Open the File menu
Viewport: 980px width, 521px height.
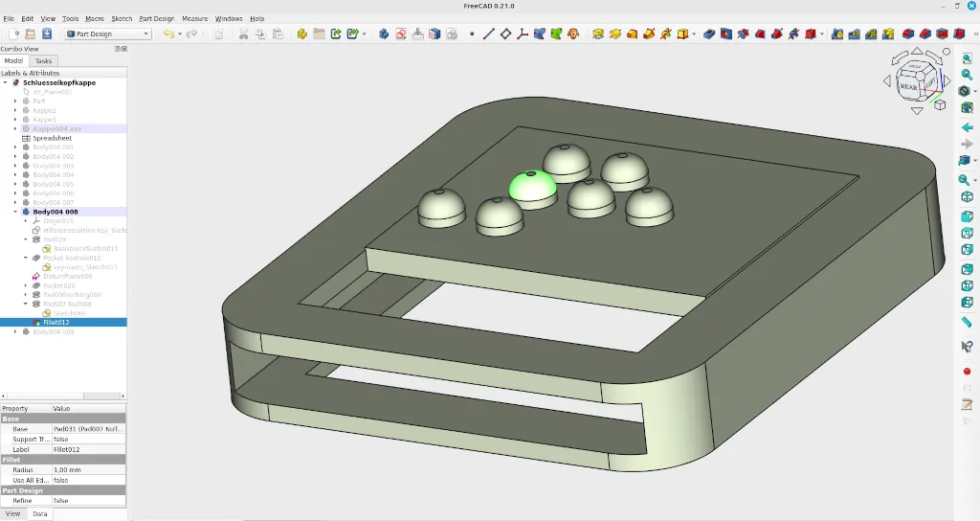pos(9,19)
